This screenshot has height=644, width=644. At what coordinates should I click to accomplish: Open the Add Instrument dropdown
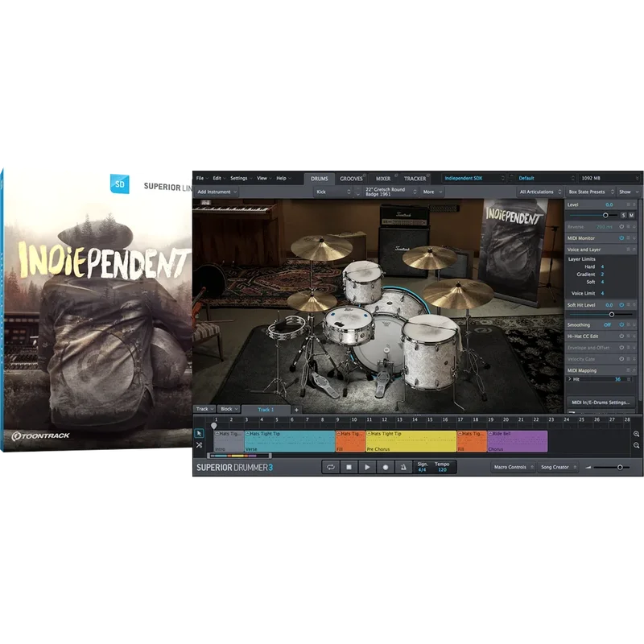coord(217,192)
